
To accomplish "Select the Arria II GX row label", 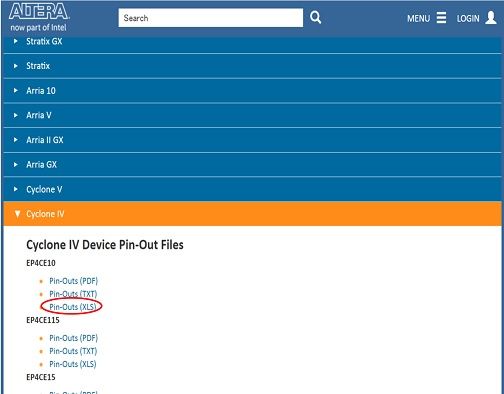I will coord(45,140).
